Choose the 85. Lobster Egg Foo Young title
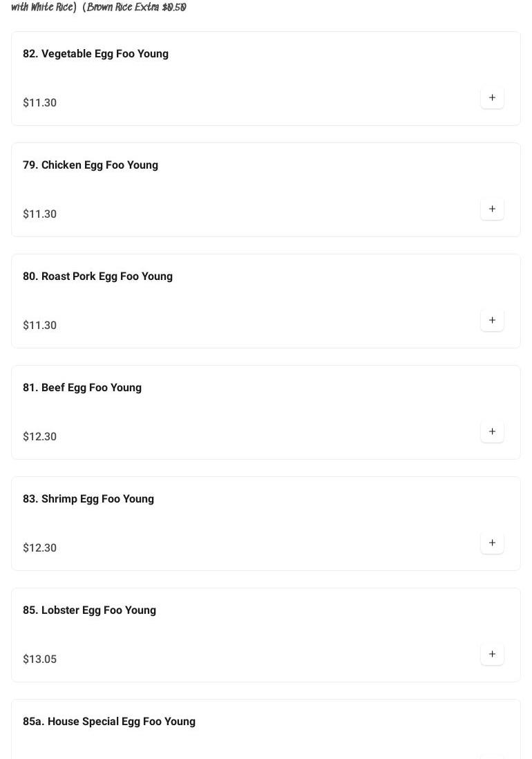The width and height of the screenshot is (532, 759). 89,610
